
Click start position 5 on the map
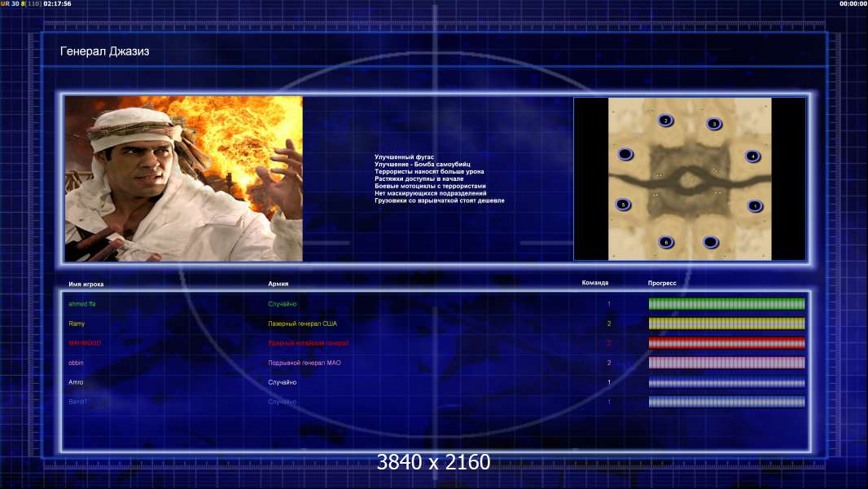pos(624,205)
